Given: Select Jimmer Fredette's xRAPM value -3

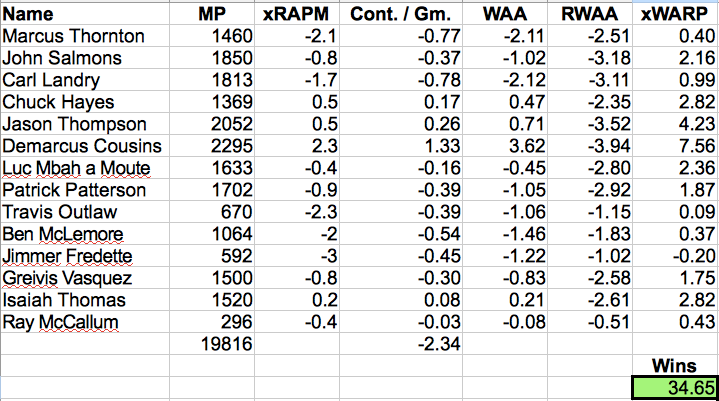Looking at the screenshot, I should coord(297,256).
